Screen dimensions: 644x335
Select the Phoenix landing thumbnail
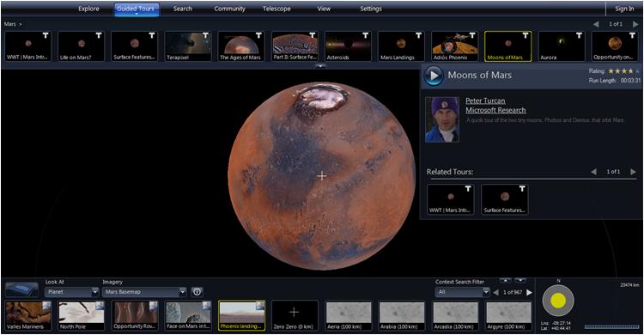pyautogui.click(x=241, y=315)
